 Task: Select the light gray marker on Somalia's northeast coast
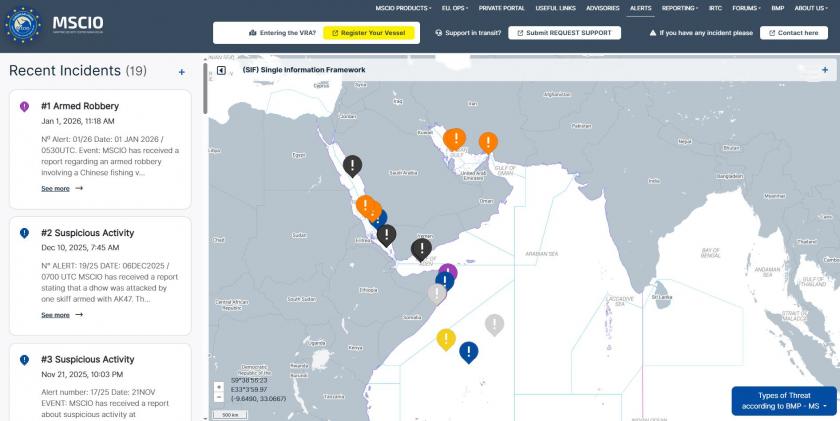point(436,294)
